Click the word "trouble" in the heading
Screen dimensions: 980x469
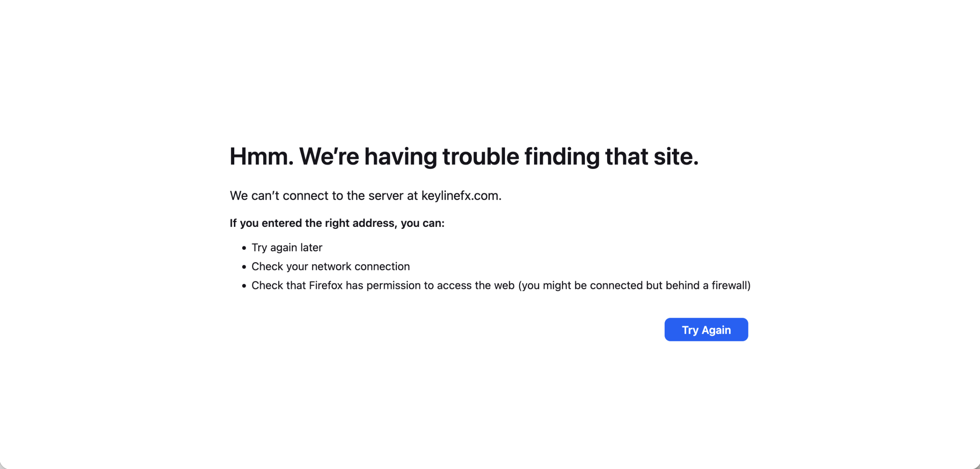480,157
